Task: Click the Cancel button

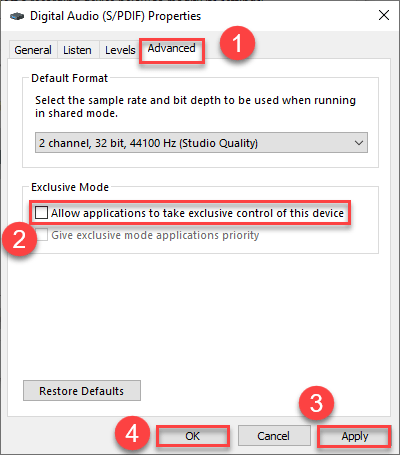Action: pos(274,436)
